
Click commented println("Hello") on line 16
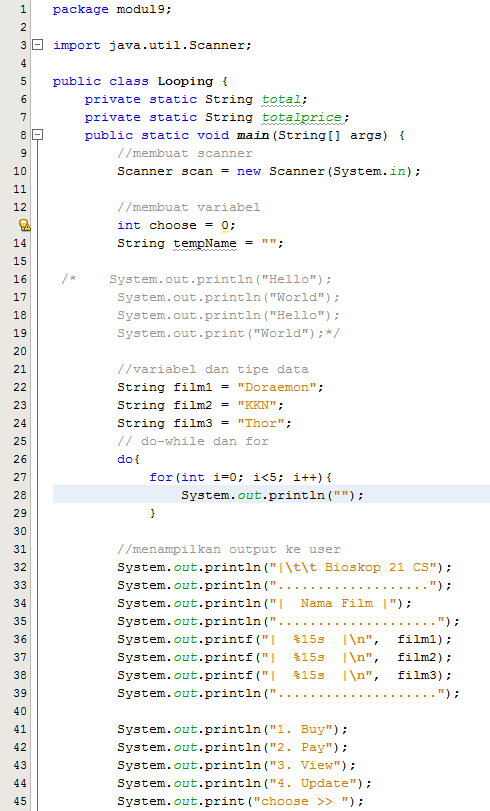220,279
